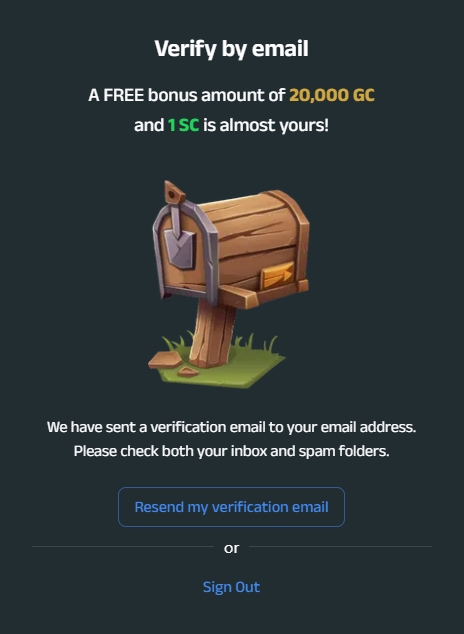The height and width of the screenshot is (634, 464).
Task: Click the wooden peg atop the mailbox flag
Action: pyautogui.click(x=174, y=192)
